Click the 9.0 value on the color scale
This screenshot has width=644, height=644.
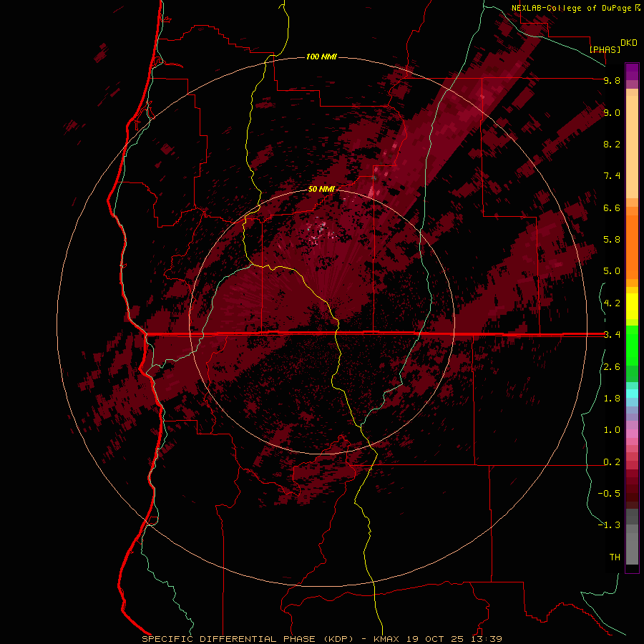(612, 112)
